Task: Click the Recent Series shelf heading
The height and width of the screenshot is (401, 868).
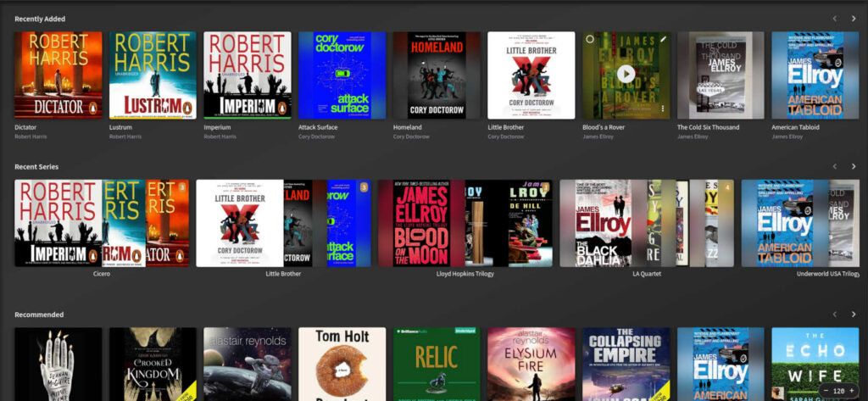Action: tap(36, 167)
